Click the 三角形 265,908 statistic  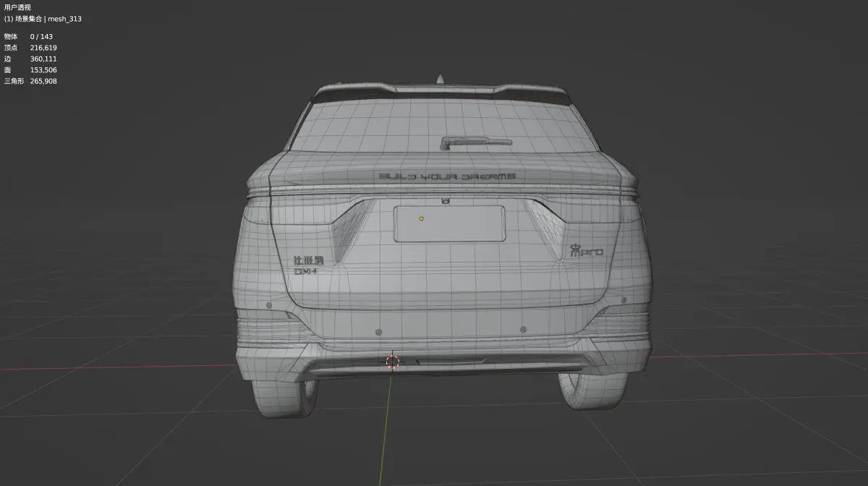(30, 81)
